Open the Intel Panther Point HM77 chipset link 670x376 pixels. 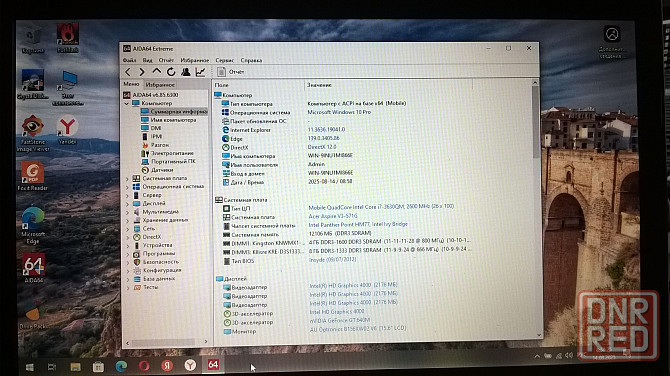(358, 224)
